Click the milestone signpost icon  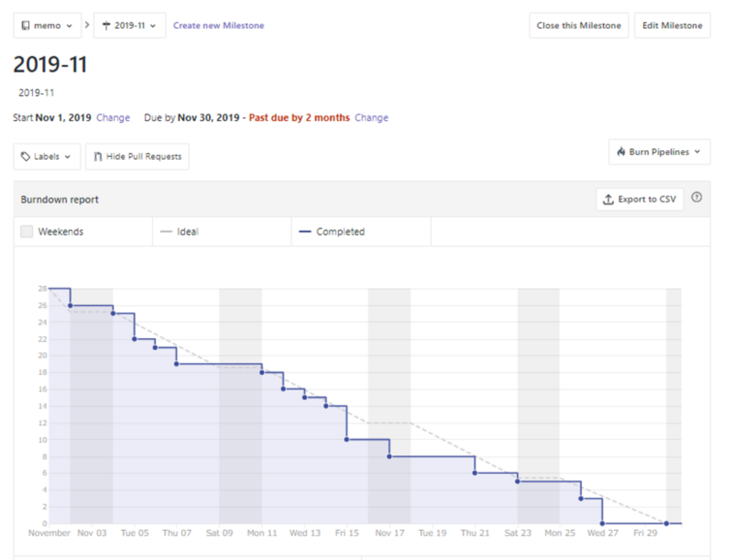[x=106, y=25]
